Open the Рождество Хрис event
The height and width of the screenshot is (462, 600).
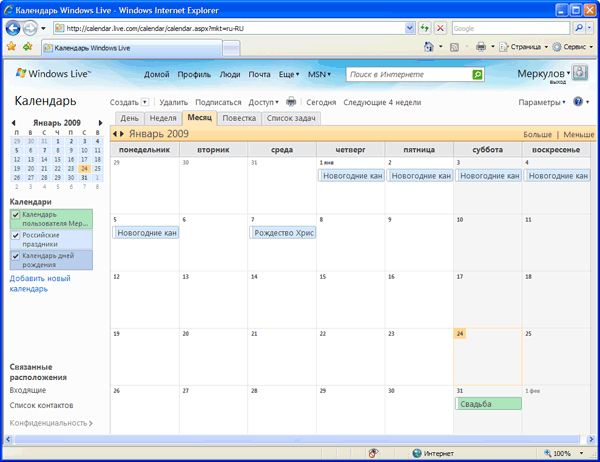click(x=283, y=233)
